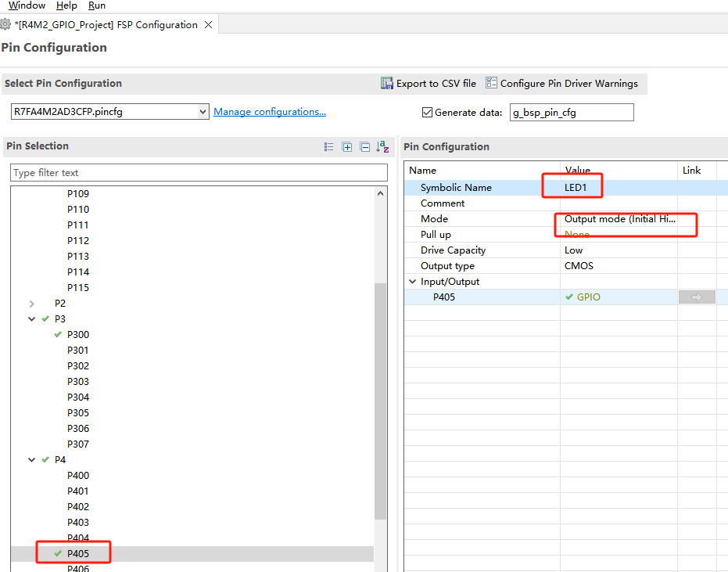Click the Collapse All icon
Image resolution: width=728 pixels, height=572 pixels.
coord(365,147)
